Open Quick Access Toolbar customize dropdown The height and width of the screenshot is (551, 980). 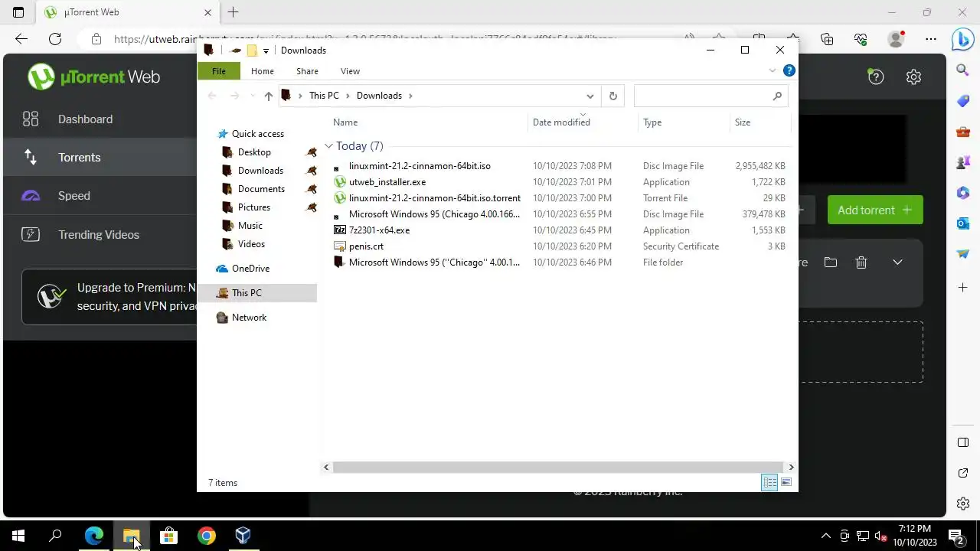266,51
